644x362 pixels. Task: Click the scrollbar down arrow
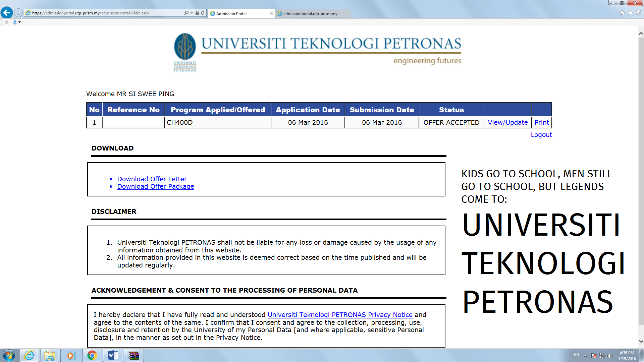641,342
